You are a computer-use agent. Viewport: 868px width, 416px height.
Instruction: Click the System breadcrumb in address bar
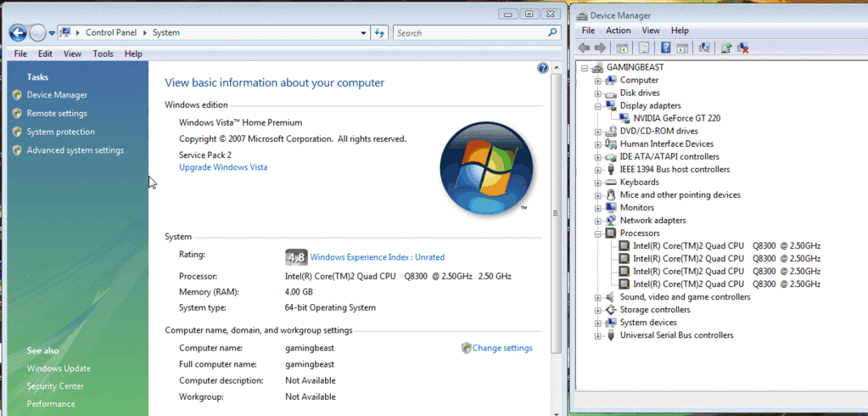point(166,32)
